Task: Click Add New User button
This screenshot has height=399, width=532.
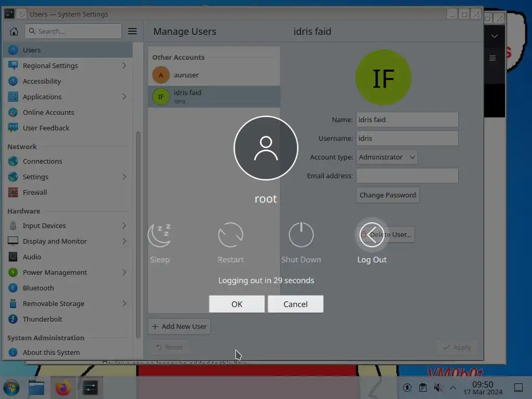Action: (179, 326)
